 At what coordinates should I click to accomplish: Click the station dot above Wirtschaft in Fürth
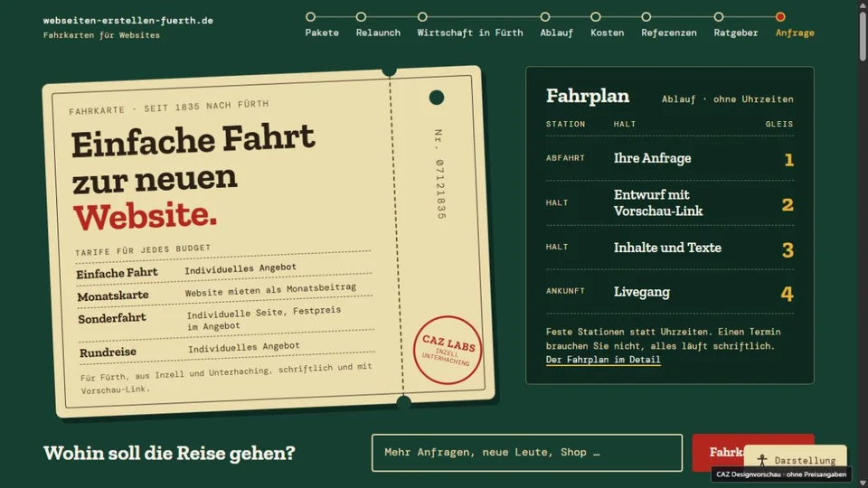tap(422, 16)
